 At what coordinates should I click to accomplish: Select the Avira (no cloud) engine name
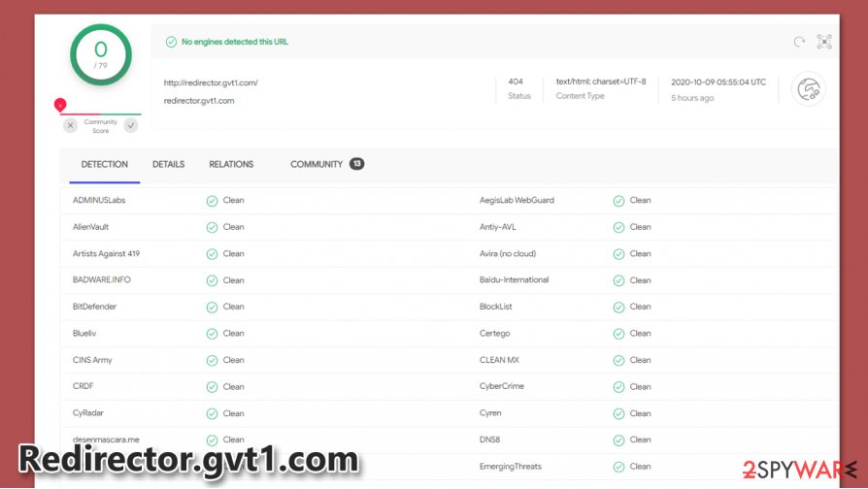click(x=508, y=253)
